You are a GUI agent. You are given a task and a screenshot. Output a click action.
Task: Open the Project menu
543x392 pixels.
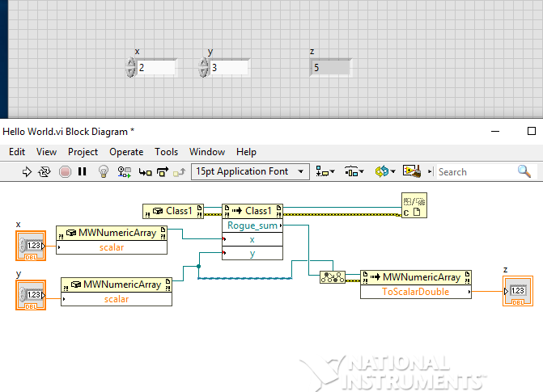[x=83, y=152]
